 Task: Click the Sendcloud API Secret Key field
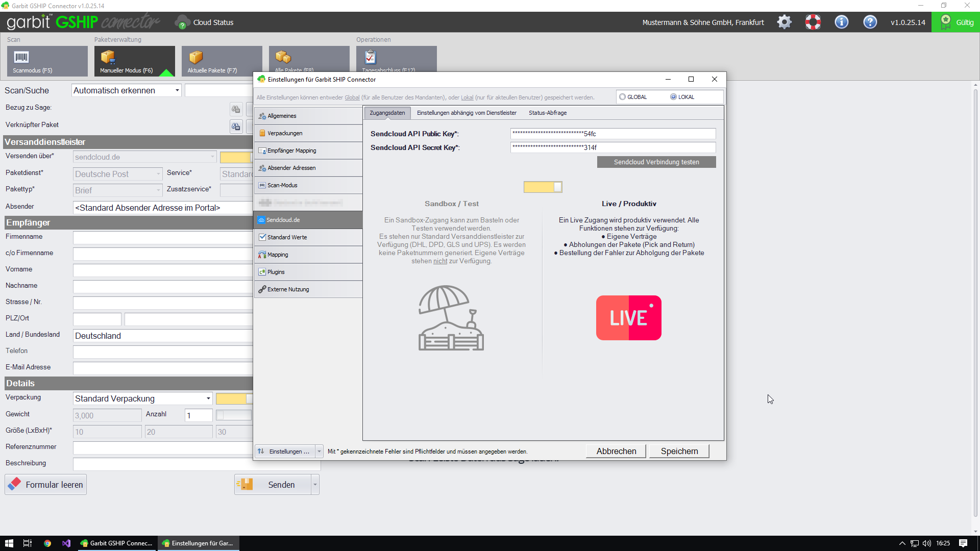point(613,147)
